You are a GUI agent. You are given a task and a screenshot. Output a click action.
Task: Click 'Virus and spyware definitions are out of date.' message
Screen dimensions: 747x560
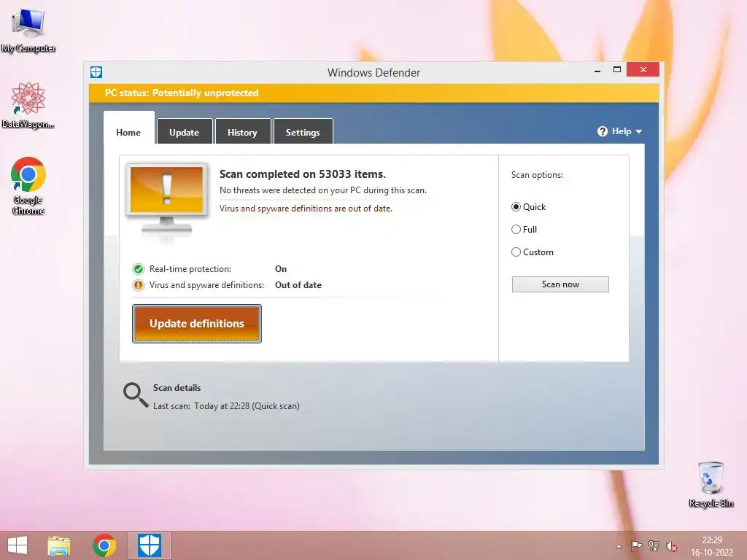click(x=306, y=209)
